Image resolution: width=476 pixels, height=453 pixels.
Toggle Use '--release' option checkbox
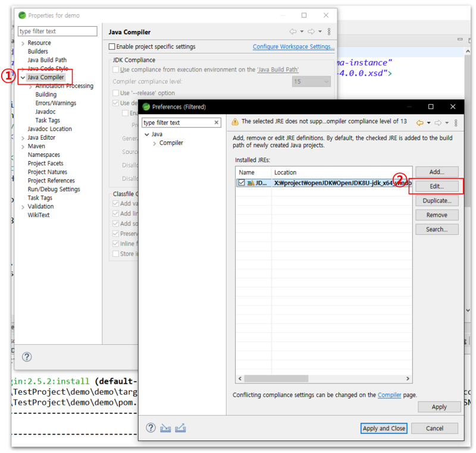click(x=115, y=93)
